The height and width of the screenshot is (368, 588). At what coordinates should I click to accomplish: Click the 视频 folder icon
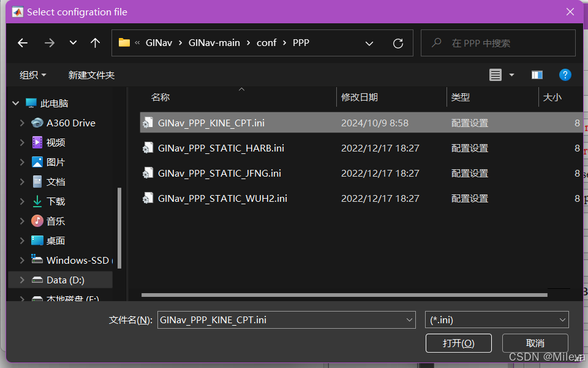37,142
